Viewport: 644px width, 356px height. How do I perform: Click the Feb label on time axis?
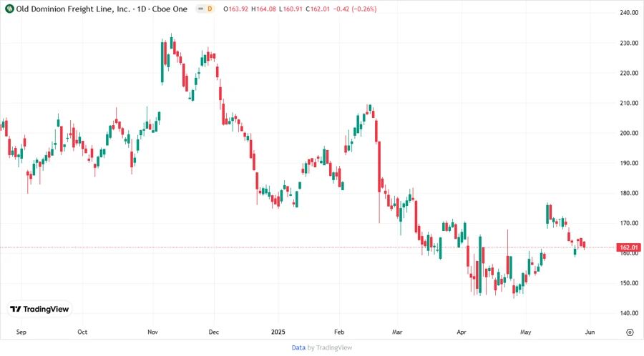pos(339,332)
